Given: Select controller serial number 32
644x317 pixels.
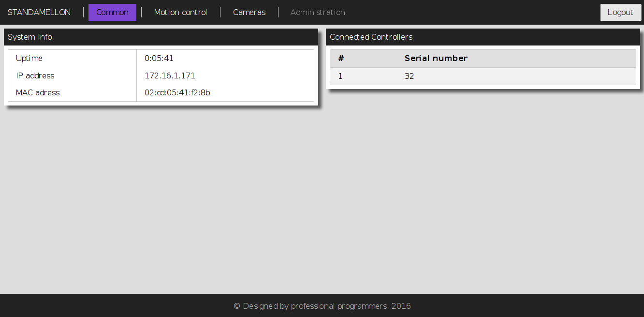Looking at the screenshot, I should click(x=409, y=76).
